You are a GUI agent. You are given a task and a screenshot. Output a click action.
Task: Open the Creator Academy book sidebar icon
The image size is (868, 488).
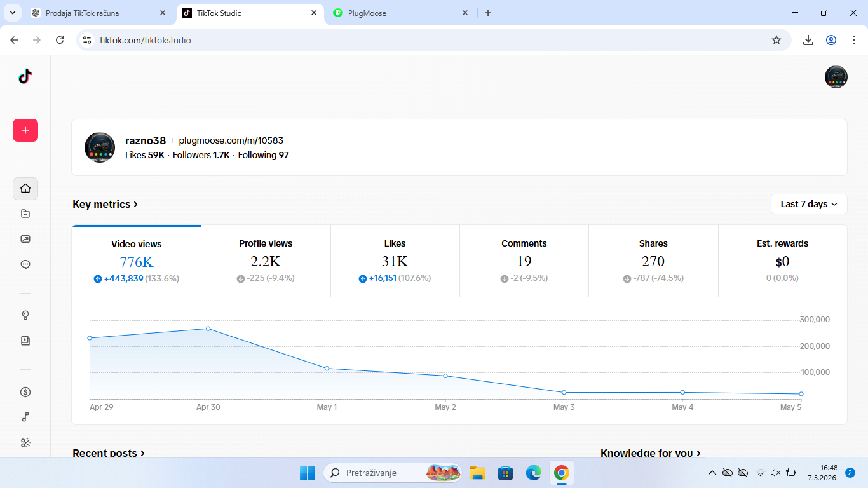coord(25,341)
